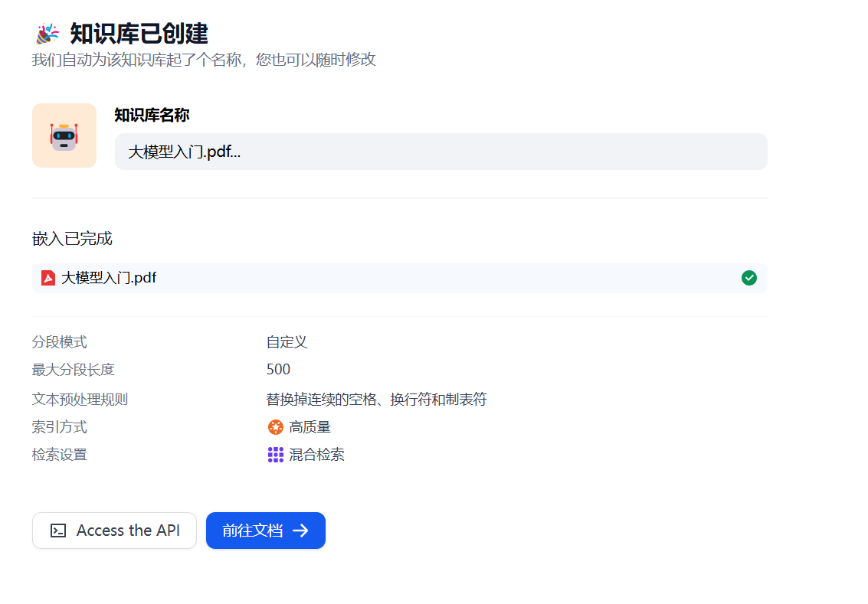
Task: Focus the 知识库名称 name input field
Action: tap(441, 152)
